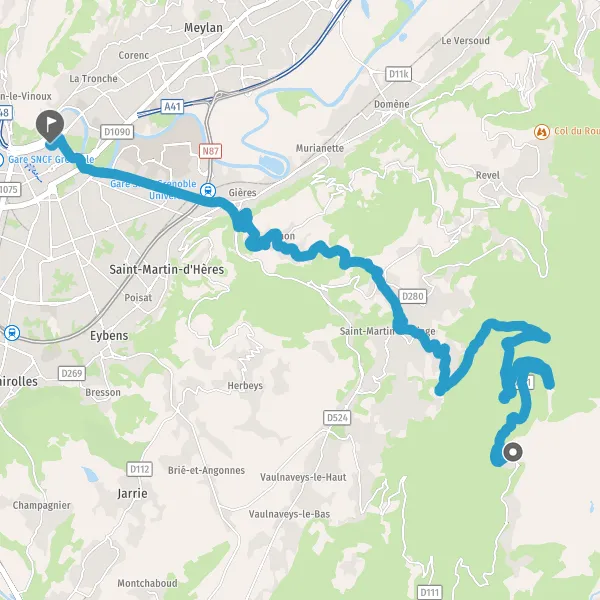
Task: Select the Saint-Martin-d'Hères label
Action: pos(167,269)
